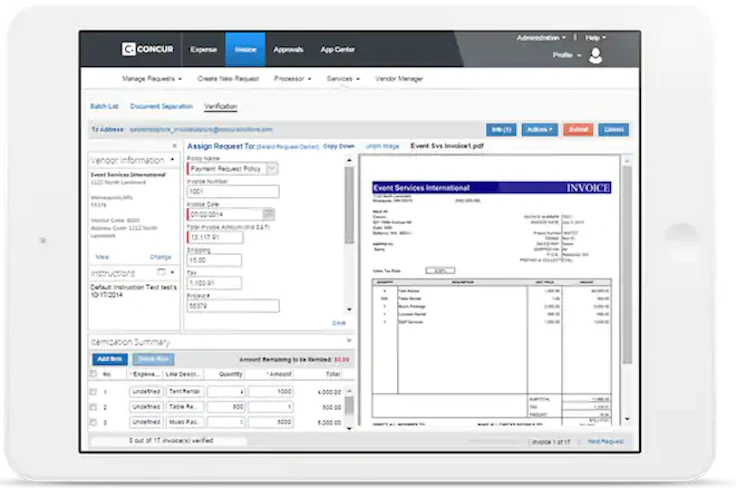Open the Approvals tab
The height and width of the screenshot is (488, 736).
coord(288,49)
